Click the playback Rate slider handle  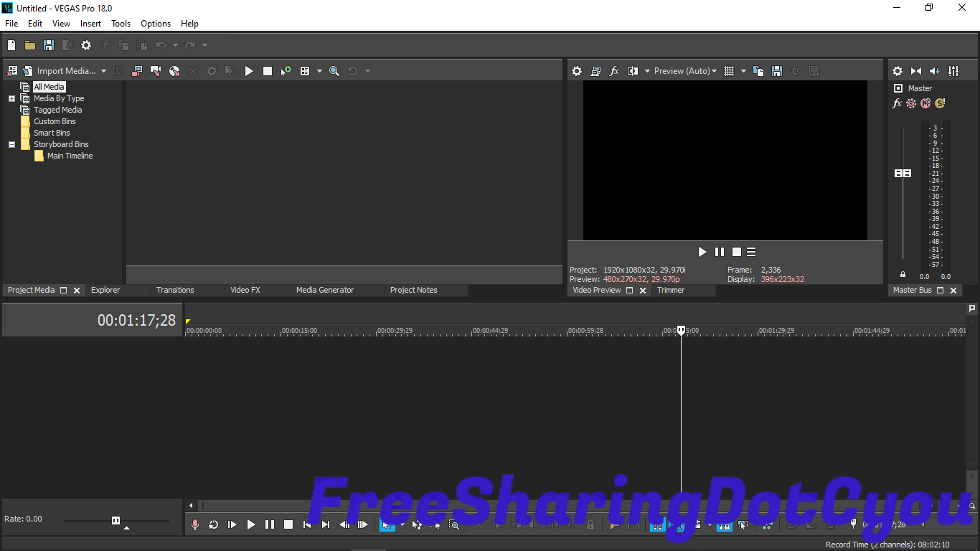click(x=116, y=520)
